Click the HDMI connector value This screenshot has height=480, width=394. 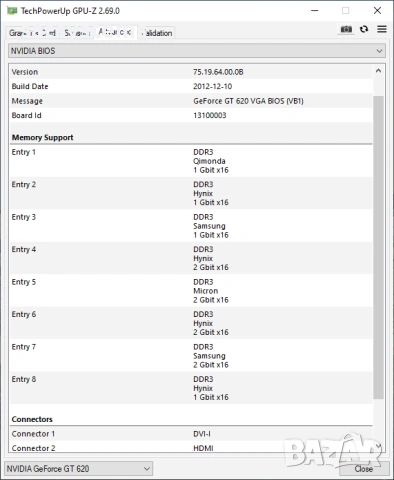(x=203, y=448)
